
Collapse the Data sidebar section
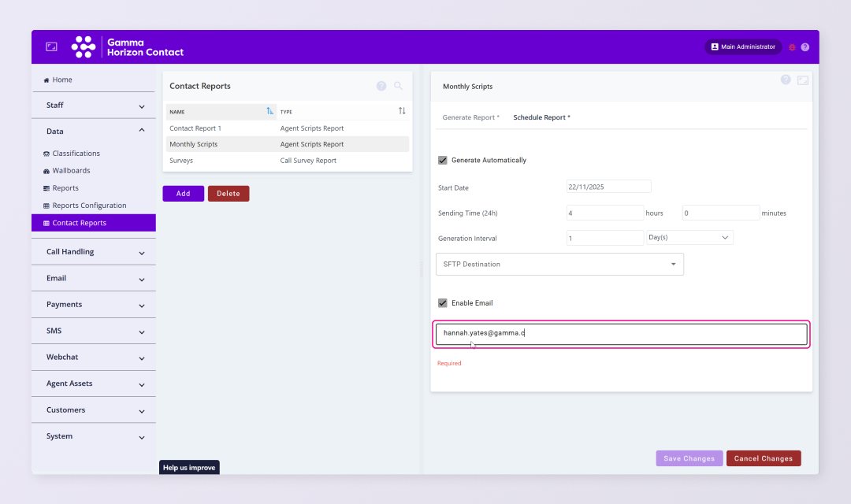point(94,132)
